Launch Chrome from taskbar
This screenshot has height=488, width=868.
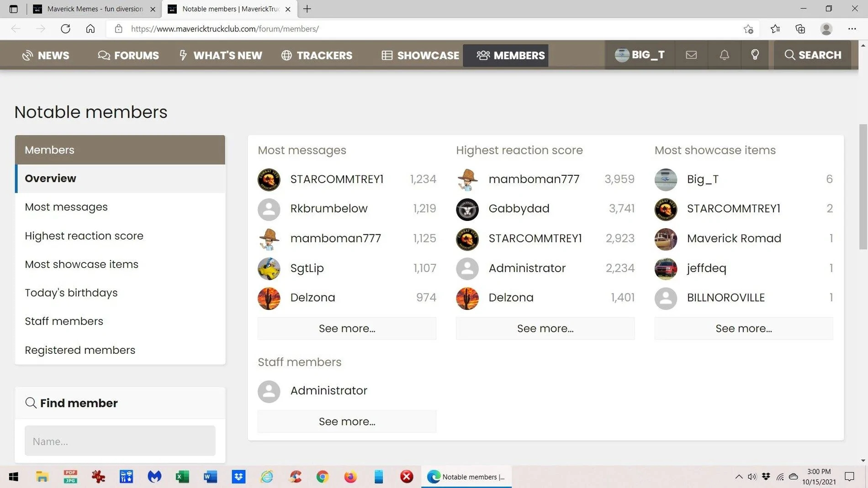pyautogui.click(x=323, y=477)
